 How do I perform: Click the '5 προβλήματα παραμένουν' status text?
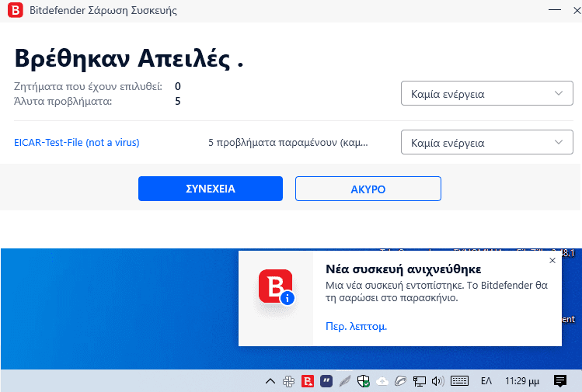(288, 142)
